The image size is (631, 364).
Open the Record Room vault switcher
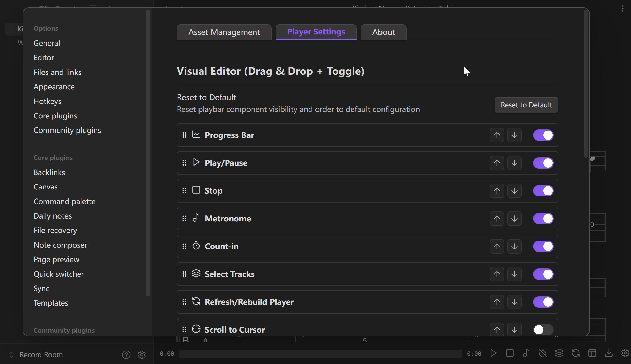[36, 355]
